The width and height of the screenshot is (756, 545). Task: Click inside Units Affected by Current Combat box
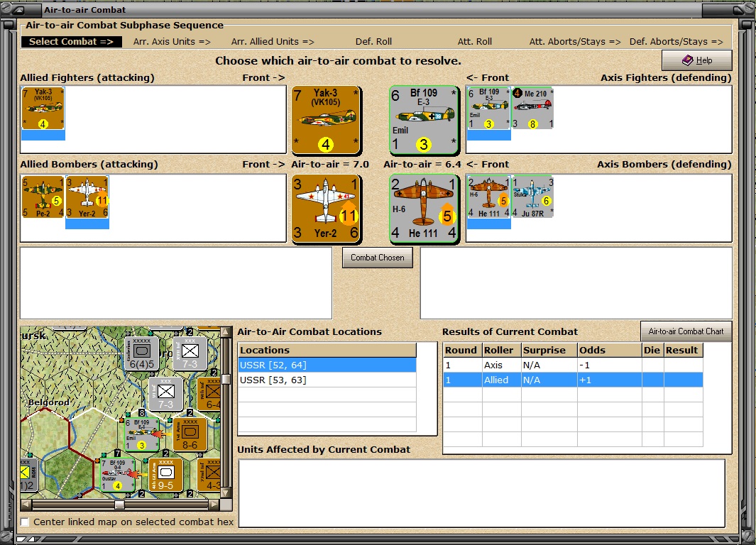click(482, 493)
